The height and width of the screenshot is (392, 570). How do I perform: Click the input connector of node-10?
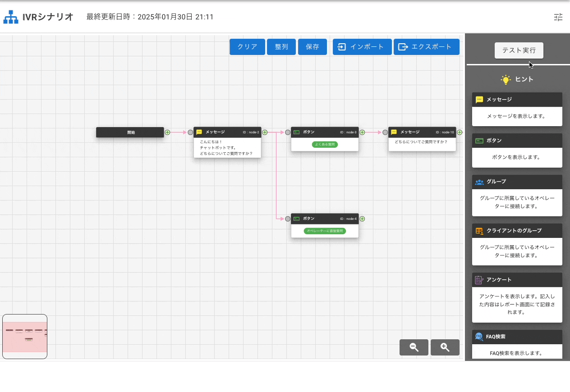tap(385, 132)
